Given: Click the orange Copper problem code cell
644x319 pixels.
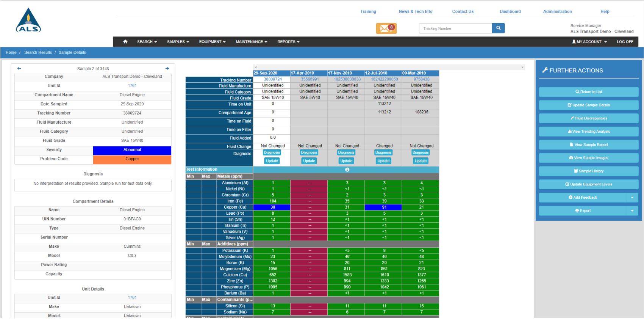Looking at the screenshot, I should (132, 159).
